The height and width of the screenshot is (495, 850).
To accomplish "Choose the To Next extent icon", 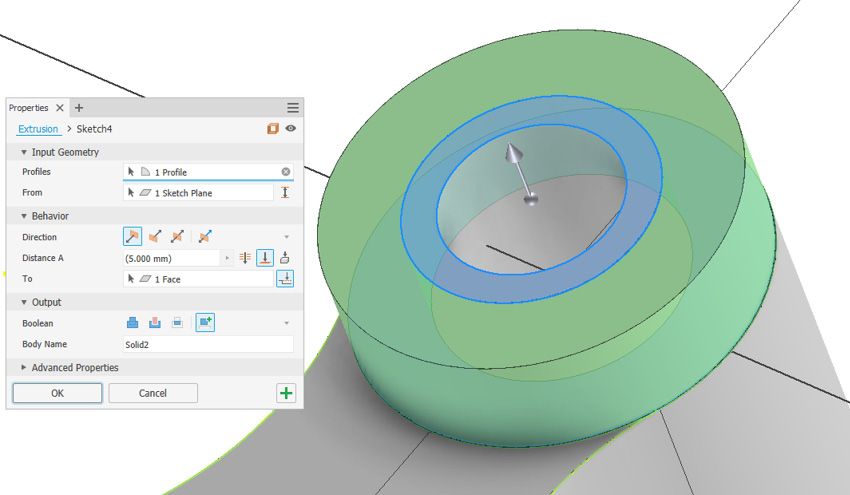I will (285, 258).
